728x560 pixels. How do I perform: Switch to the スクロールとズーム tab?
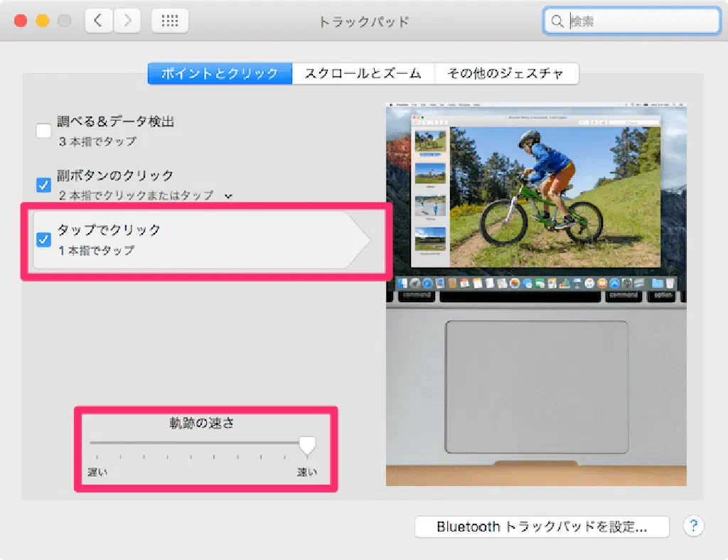tap(363, 73)
